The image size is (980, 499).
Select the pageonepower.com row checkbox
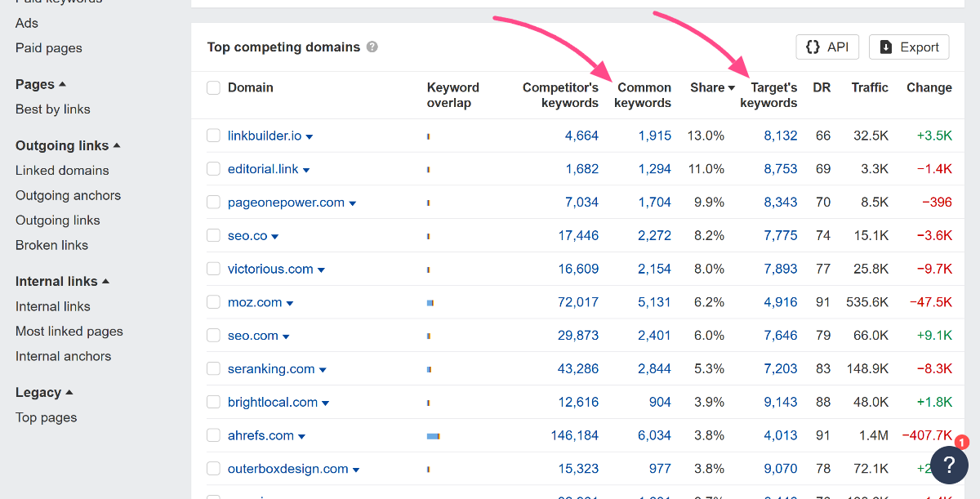point(214,203)
